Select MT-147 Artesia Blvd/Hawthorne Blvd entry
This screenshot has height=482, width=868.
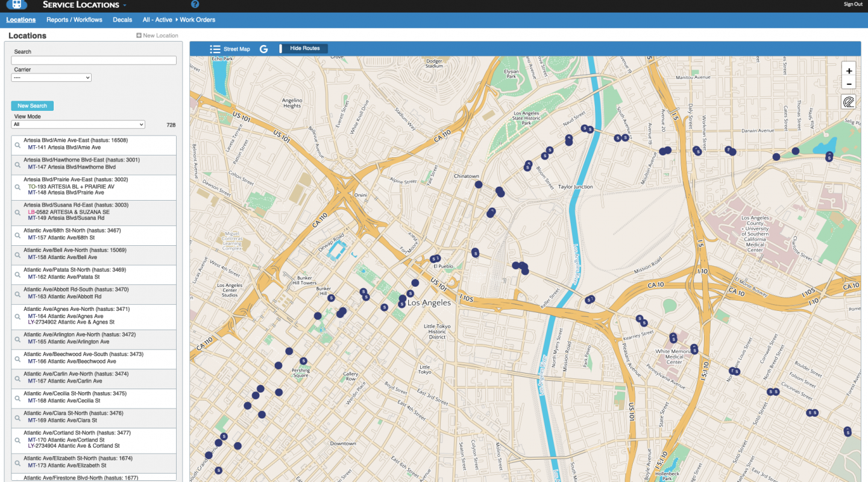72,167
